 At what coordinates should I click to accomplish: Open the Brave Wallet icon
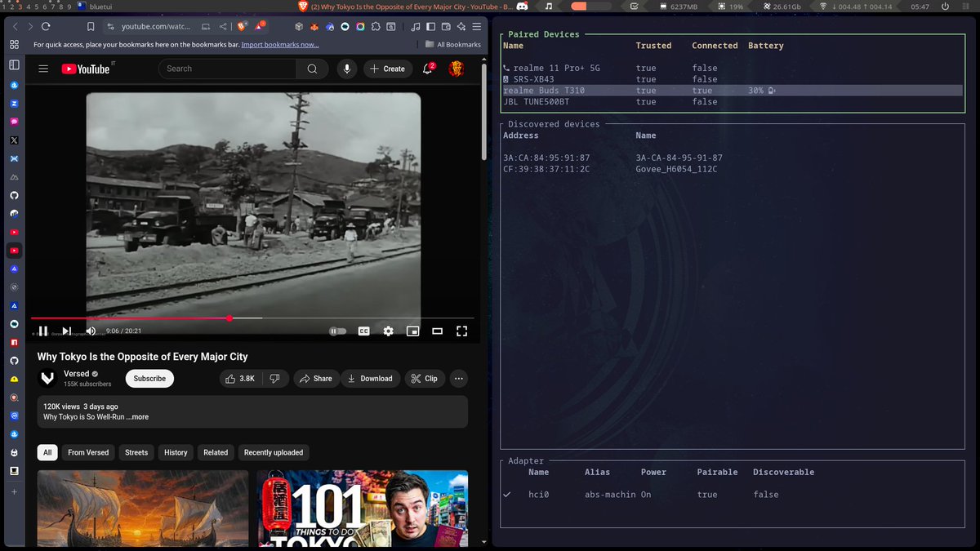tap(446, 26)
